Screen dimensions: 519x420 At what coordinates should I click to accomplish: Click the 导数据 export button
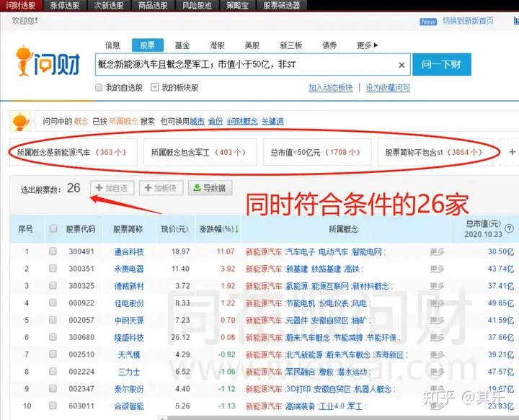coord(210,188)
